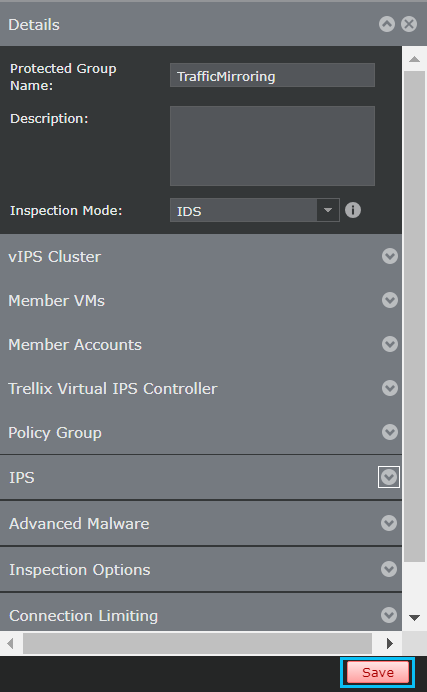Select the Advanced Malware heading text
Image resolution: width=427 pixels, height=692 pixels.
[x=79, y=524]
